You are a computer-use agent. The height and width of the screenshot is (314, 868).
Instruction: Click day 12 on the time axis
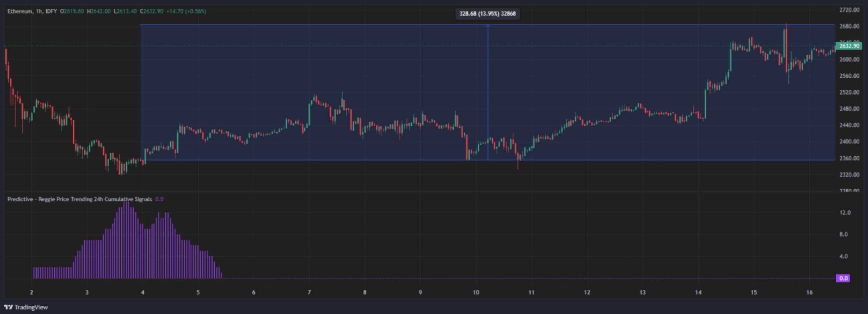pyautogui.click(x=587, y=292)
